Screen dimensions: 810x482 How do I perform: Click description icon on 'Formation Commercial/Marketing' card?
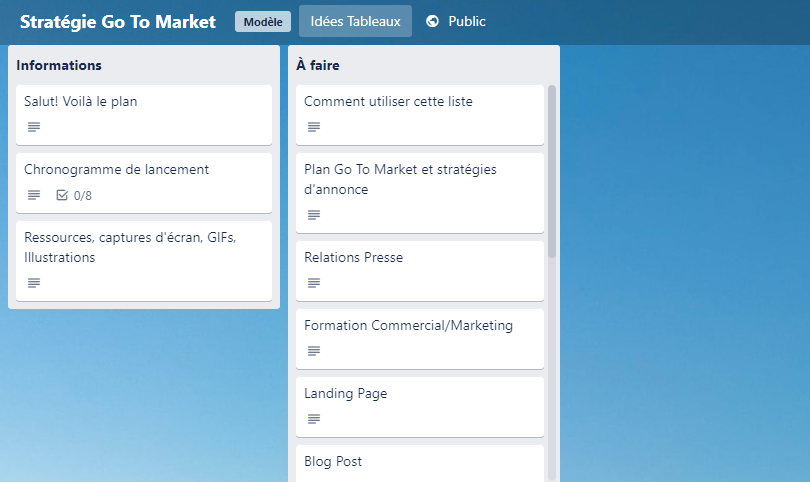point(314,351)
